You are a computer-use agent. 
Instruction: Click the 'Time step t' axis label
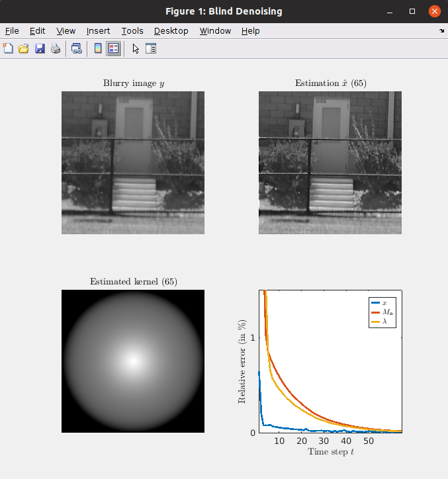331,451
